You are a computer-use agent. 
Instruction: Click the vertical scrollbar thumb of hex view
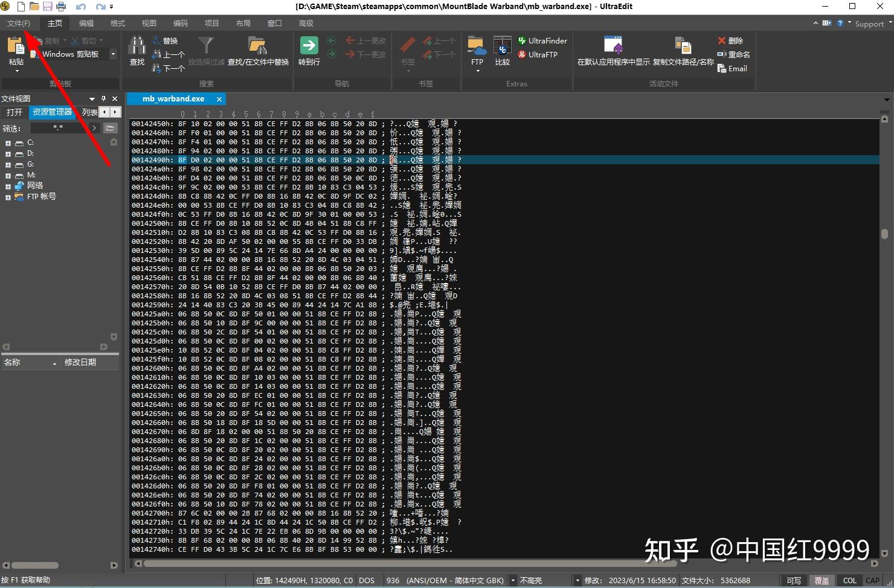[884, 234]
